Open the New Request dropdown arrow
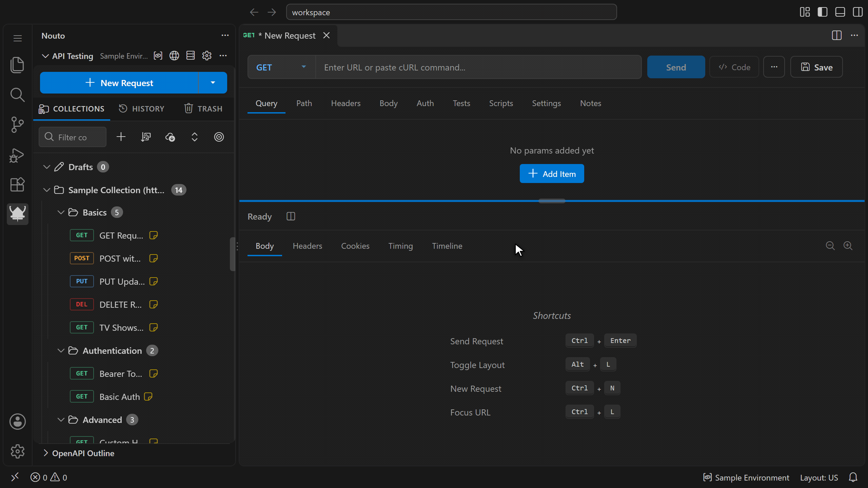 click(213, 83)
